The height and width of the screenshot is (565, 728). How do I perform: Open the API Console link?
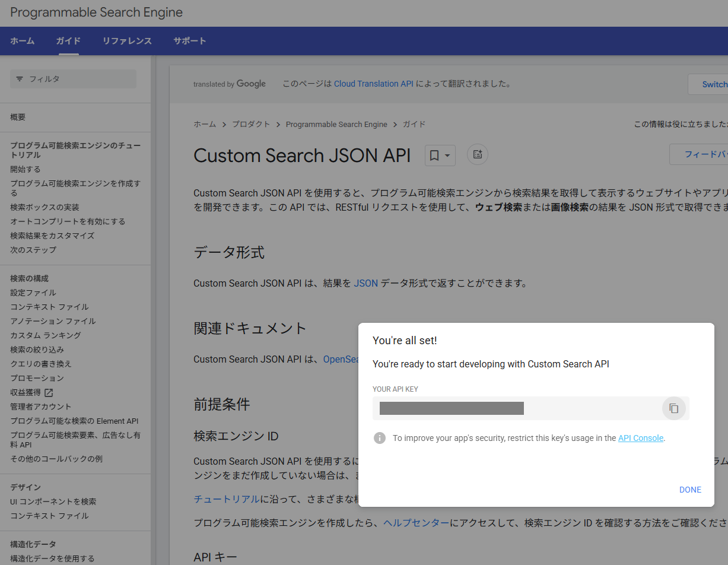(x=640, y=438)
